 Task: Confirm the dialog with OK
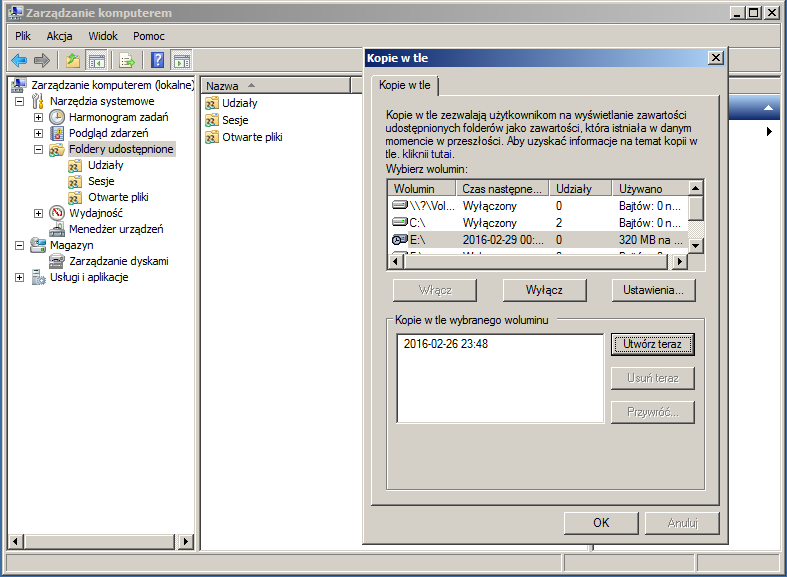tap(601, 523)
